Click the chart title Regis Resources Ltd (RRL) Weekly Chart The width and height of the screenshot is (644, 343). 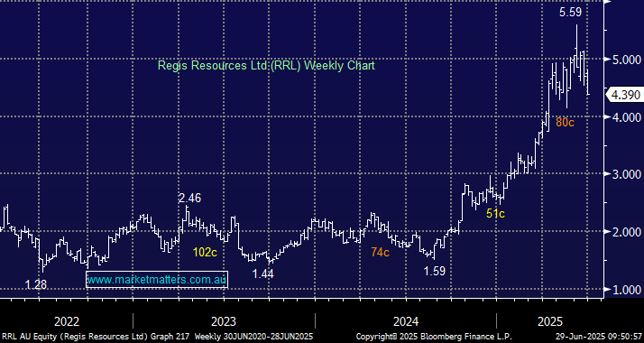266,65
